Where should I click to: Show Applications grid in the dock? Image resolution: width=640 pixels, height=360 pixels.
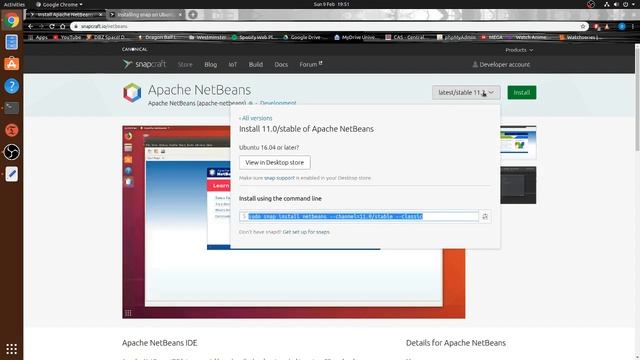click(x=11, y=349)
